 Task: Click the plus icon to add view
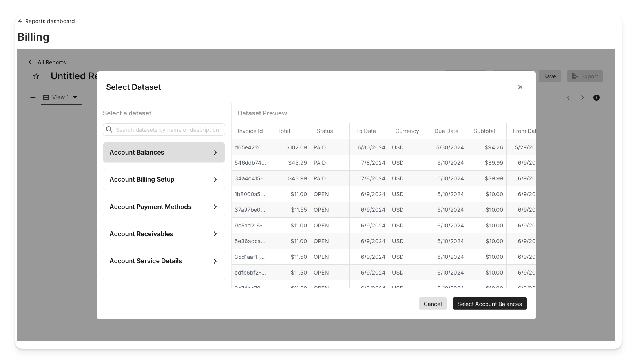tap(33, 98)
